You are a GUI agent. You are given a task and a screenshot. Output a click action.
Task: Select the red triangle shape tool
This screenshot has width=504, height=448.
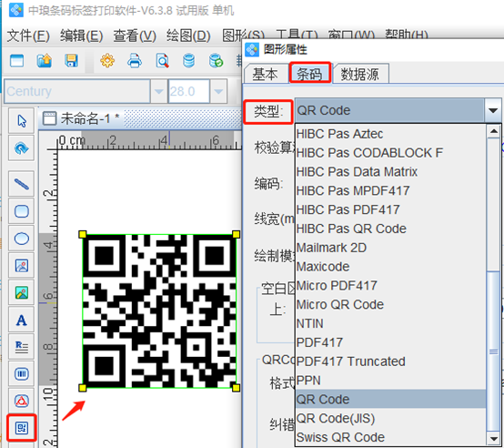coord(21,401)
